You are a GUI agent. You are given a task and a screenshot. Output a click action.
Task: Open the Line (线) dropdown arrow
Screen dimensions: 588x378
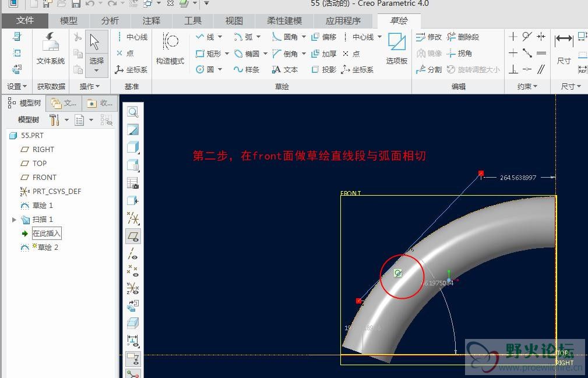220,37
